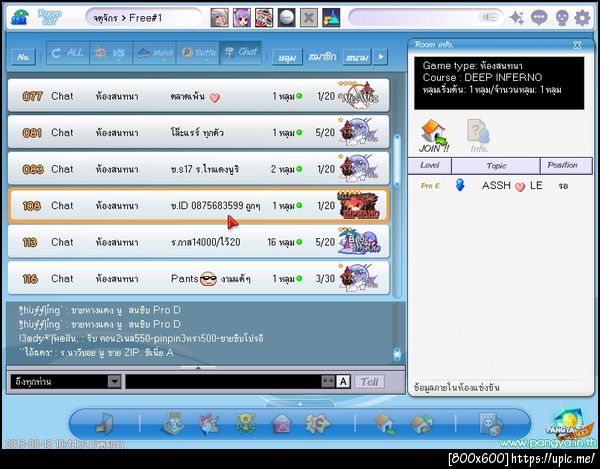
Task: Click the หลุม sort button
Action: click(x=287, y=57)
